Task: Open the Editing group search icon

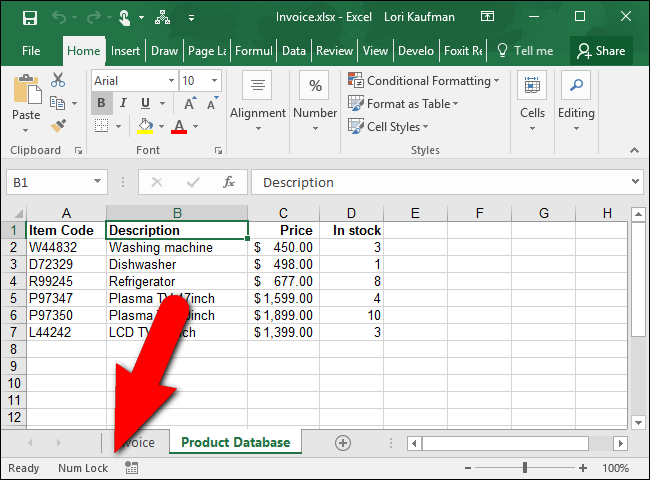Action: click(576, 86)
